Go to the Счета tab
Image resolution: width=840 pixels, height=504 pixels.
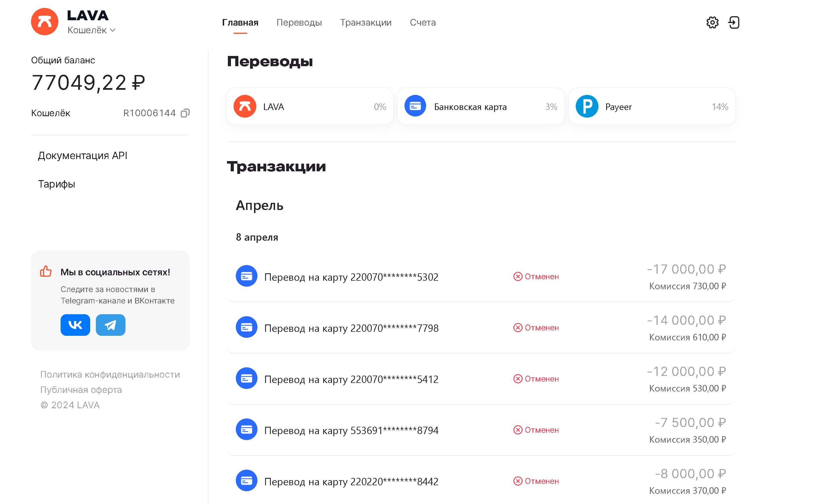pyautogui.click(x=422, y=22)
